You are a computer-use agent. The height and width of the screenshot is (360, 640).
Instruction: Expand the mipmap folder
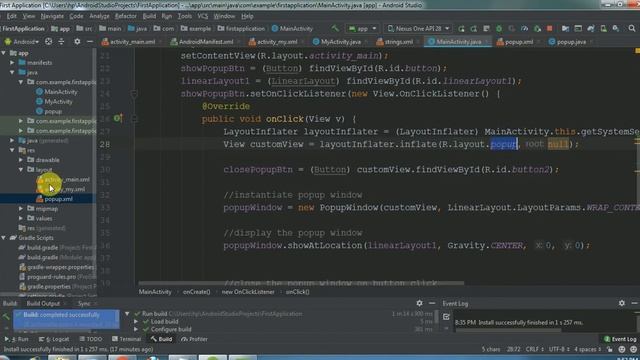tap(21, 209)
